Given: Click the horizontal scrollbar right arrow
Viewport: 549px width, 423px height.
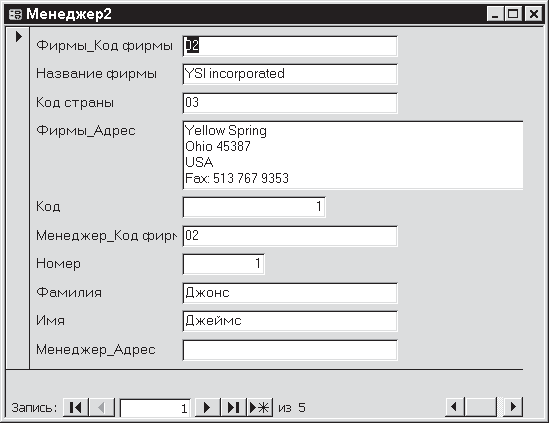Looking at the screenshot, I should point(513,407).
